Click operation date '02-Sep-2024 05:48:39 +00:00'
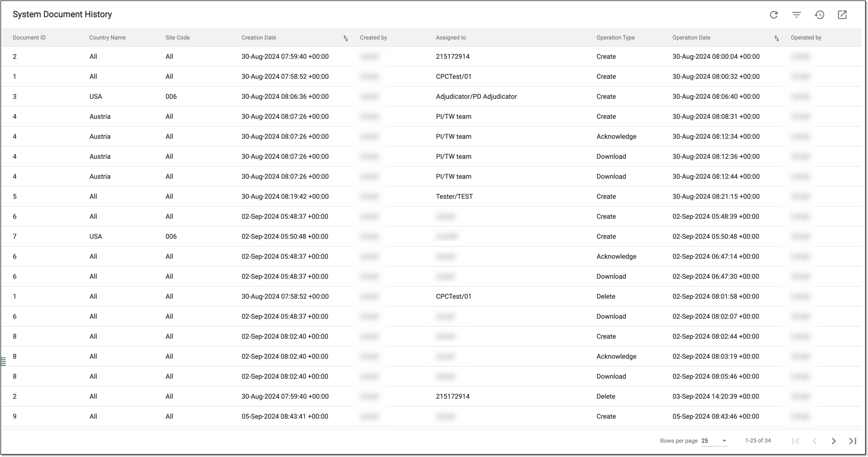 (x=716, y=217)
